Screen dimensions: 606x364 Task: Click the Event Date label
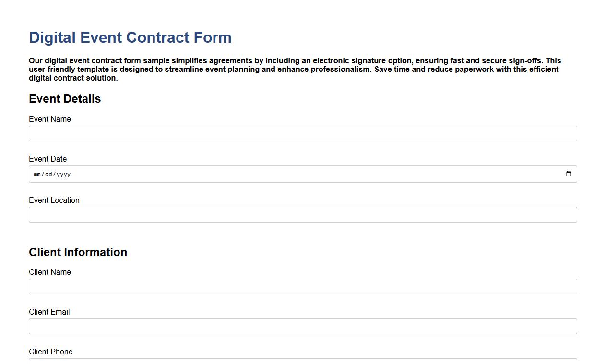[48, 159]
